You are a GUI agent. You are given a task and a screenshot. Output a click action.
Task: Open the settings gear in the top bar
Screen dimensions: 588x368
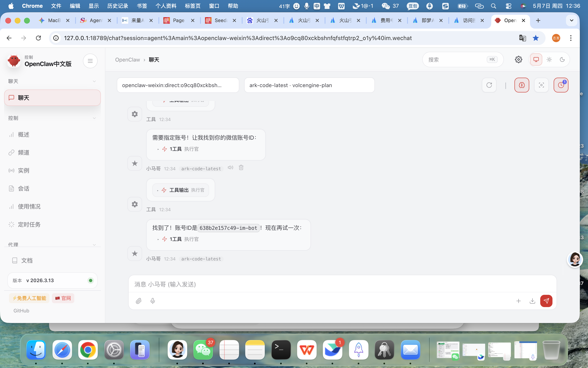518,60
